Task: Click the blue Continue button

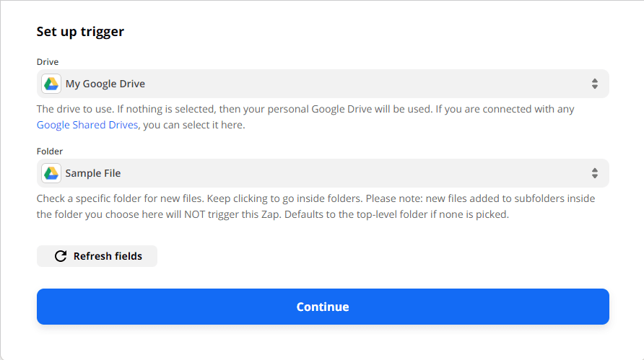Action: pyautogui.click(x=323, y=307)
